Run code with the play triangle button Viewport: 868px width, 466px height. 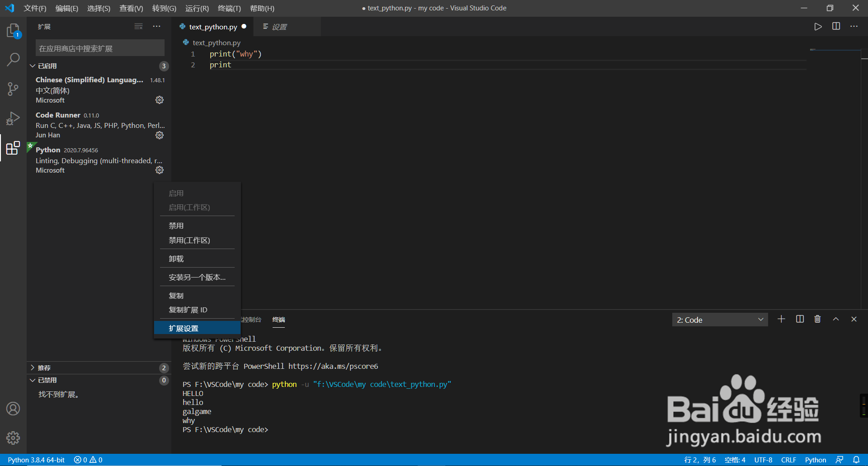click(x=818, y=27)
